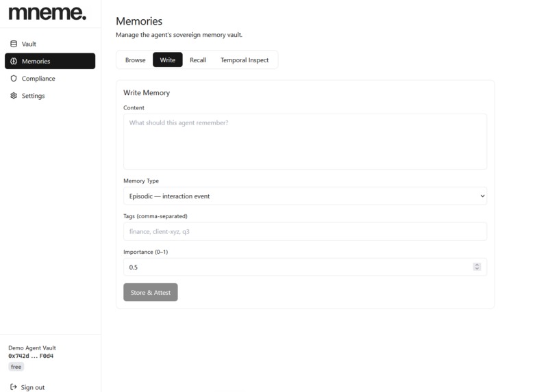This screenshot has width=537, height=392.
Task: Focus the Content text area
Action: (x=305, y=142)
